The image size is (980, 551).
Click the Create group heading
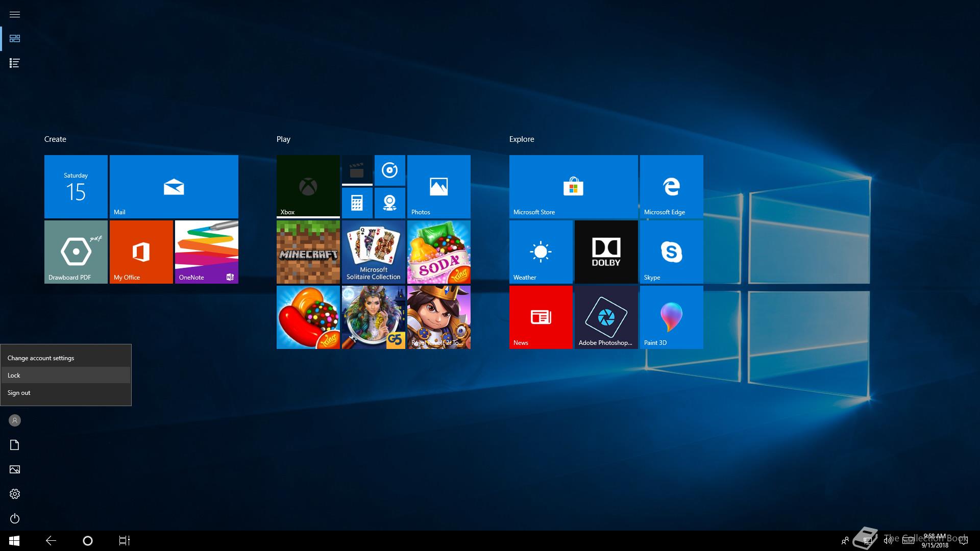[x=55, y=139]
